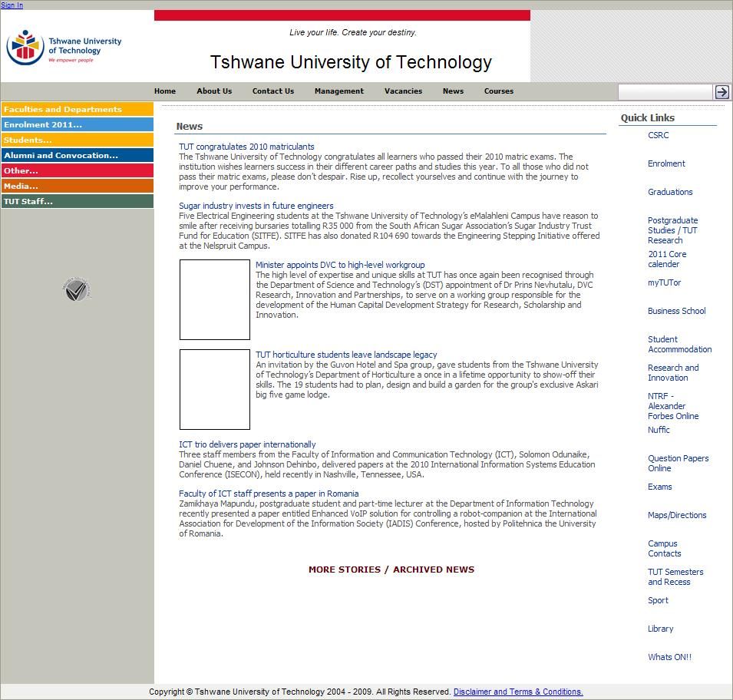This screenshot has width=733, height=700.
Task: Open the Enrolment quick link
Action: coord(666,163)
